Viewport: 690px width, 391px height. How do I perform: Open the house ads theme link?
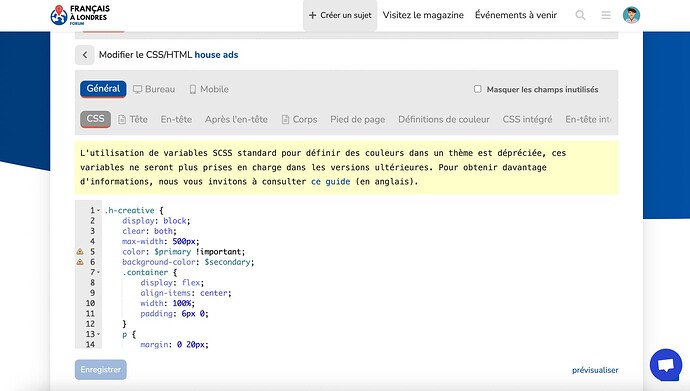coord(217,55)
